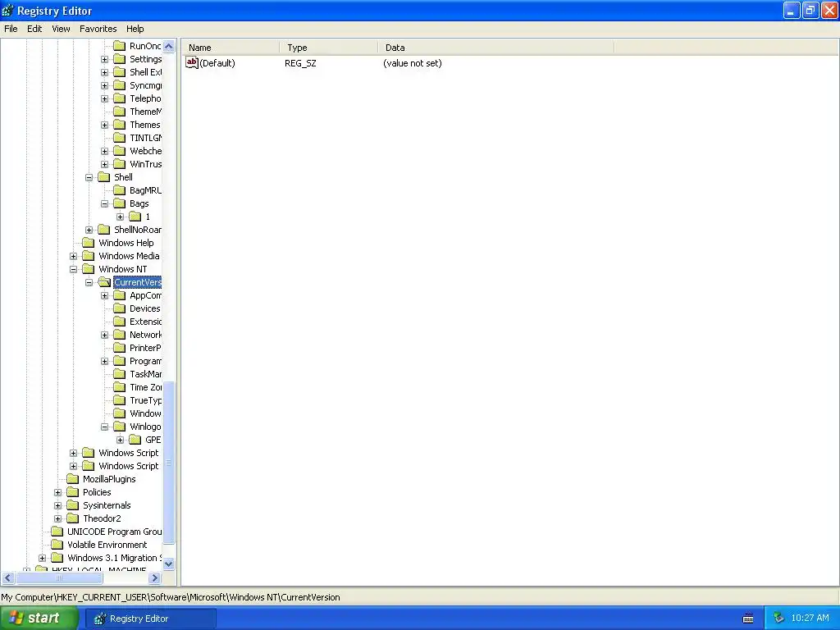840x630 pixels.
Task: Collapse the CurrentVersion key
Action: pos(89,282)
